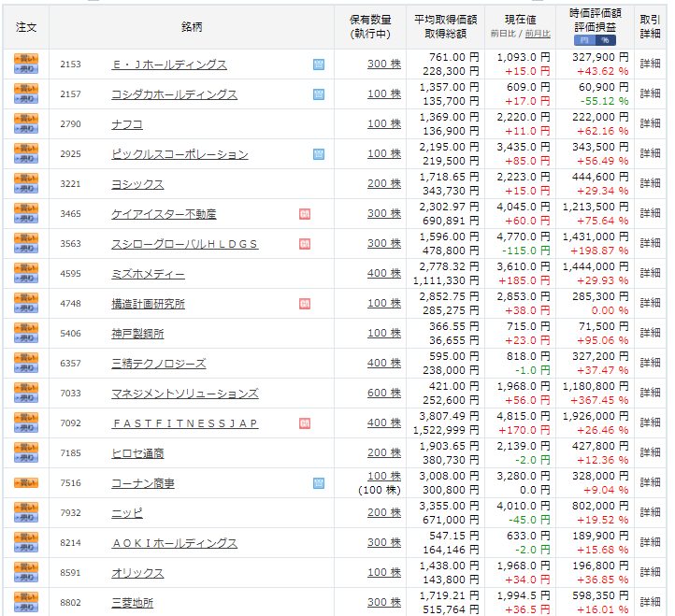Click the blue 売り button for マネジメントソリューションズ
This screenshot has width=675, height=616.
click(x=26, y=398)
